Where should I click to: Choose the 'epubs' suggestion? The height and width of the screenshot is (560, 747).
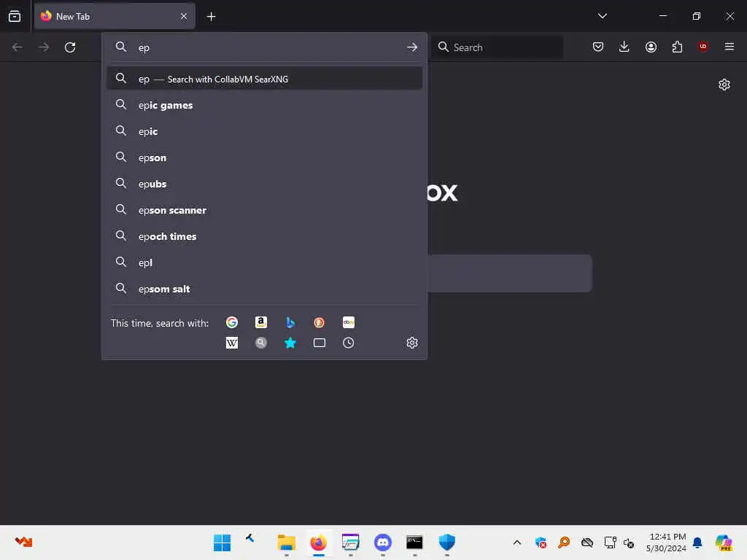(x=264, y=184)
